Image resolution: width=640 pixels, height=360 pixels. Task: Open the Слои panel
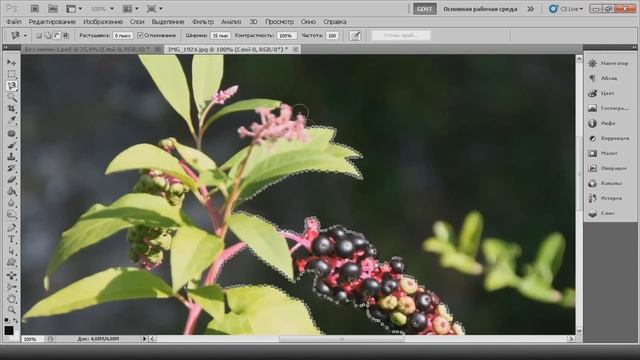click(x=609, y=213)
